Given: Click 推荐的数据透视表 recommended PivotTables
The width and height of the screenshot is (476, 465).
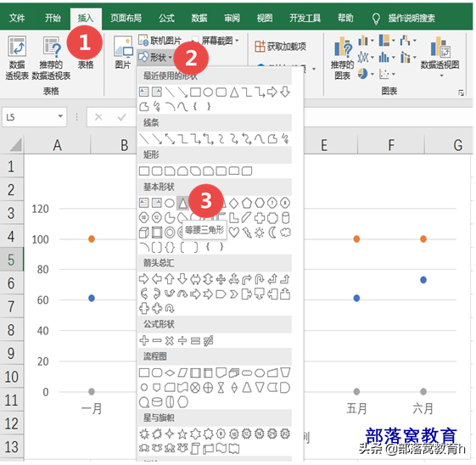Looking at the screenshot, I should [51, 58].
